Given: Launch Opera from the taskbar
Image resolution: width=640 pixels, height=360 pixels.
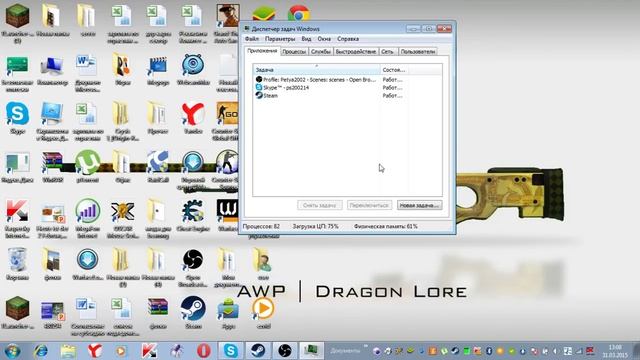Looking at the screenshot, I should (x=204, y=351).
